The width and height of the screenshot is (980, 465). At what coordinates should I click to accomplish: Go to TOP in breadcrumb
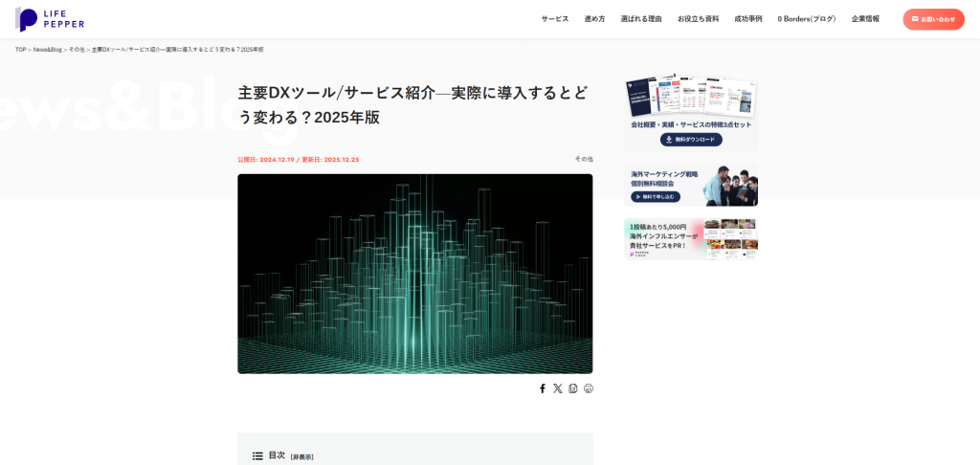pyautogui.click(x=21, y=50)
